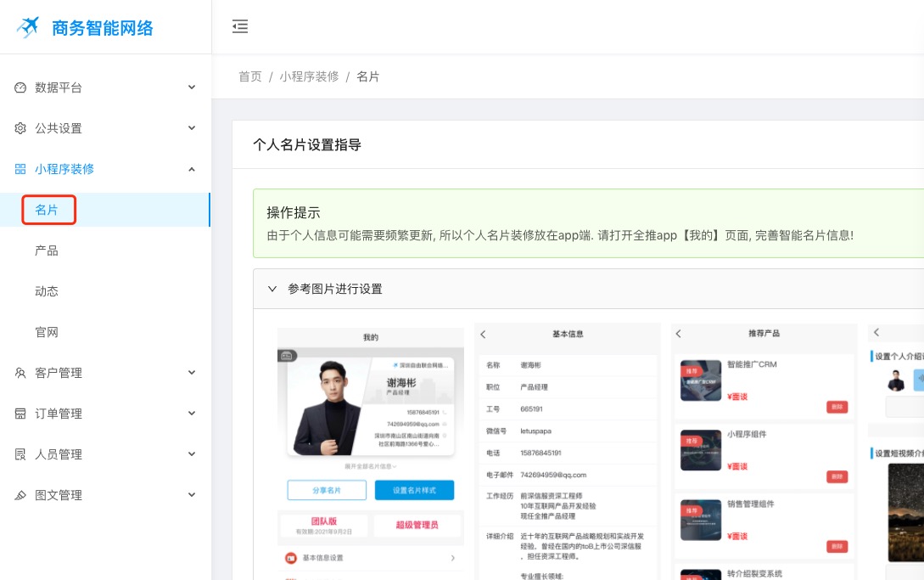
Task: Expand the 图文管理 menu chevron
Action: click(192, 495)
